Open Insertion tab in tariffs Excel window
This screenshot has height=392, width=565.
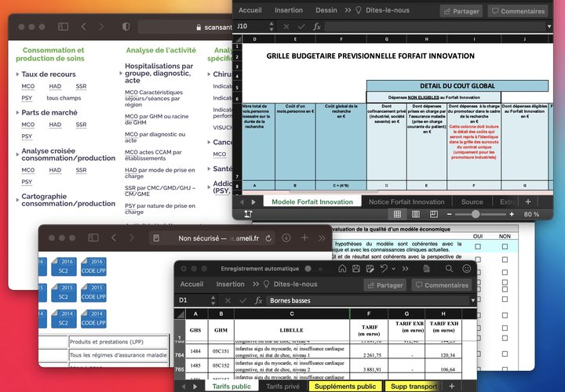tap(230, 284)
